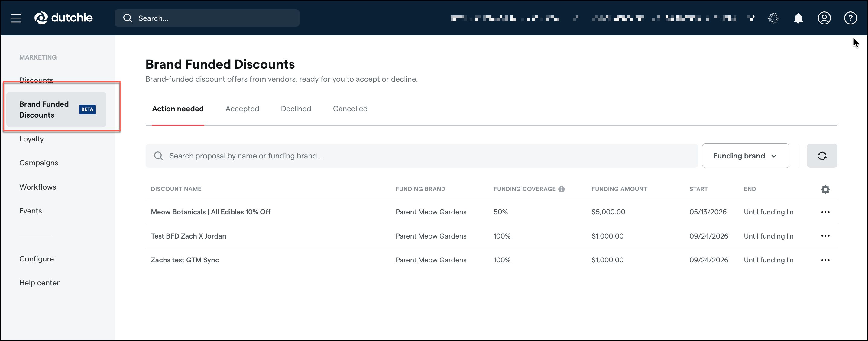
Task: Click the Funding Amount column header
Action: point(619,189)
